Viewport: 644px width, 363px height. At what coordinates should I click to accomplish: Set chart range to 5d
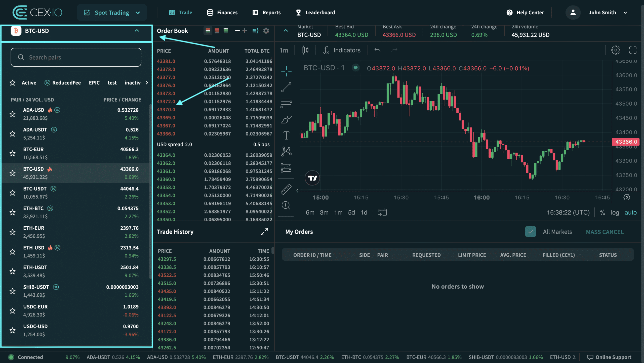(x=351, y=212)
